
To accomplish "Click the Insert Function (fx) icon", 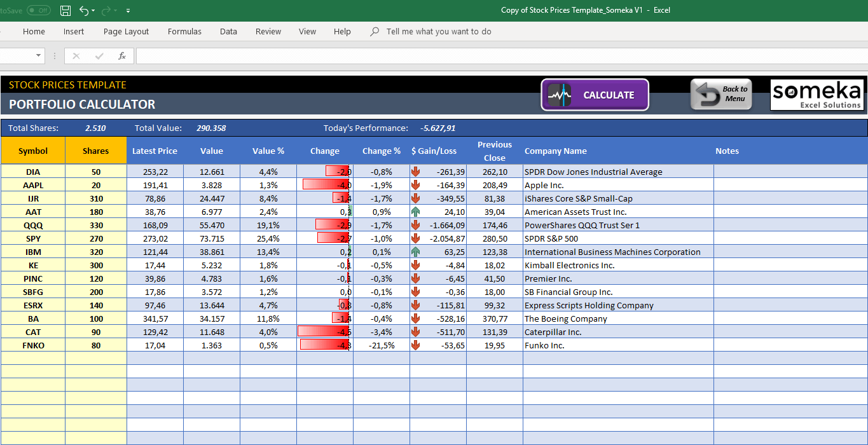I will click(121, 57).
